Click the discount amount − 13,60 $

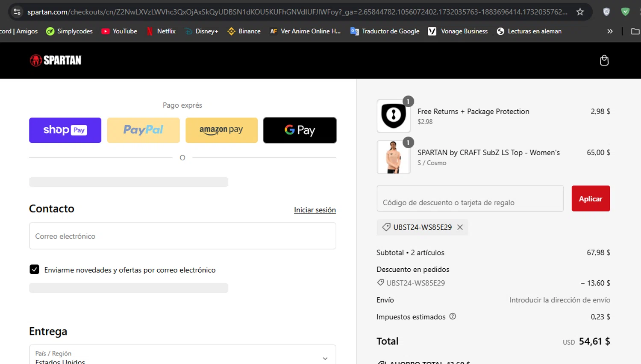point(595,283)
